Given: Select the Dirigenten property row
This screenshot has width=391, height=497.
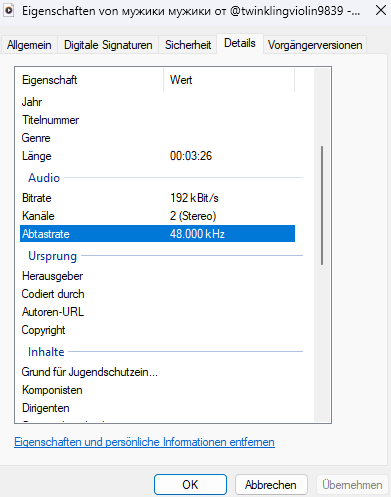Looking at the screenshot, I should point(157,408).
